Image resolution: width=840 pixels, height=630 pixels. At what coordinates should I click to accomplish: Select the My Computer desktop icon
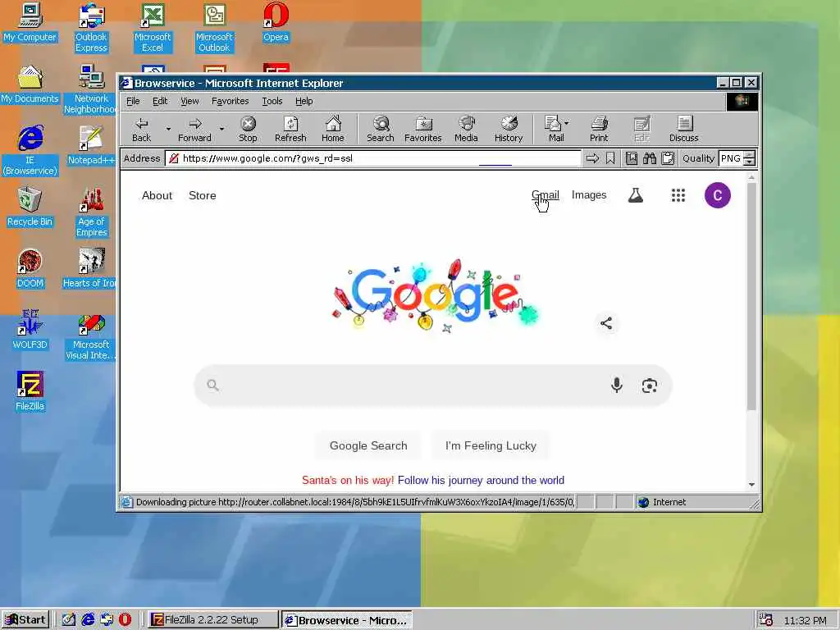30,22
